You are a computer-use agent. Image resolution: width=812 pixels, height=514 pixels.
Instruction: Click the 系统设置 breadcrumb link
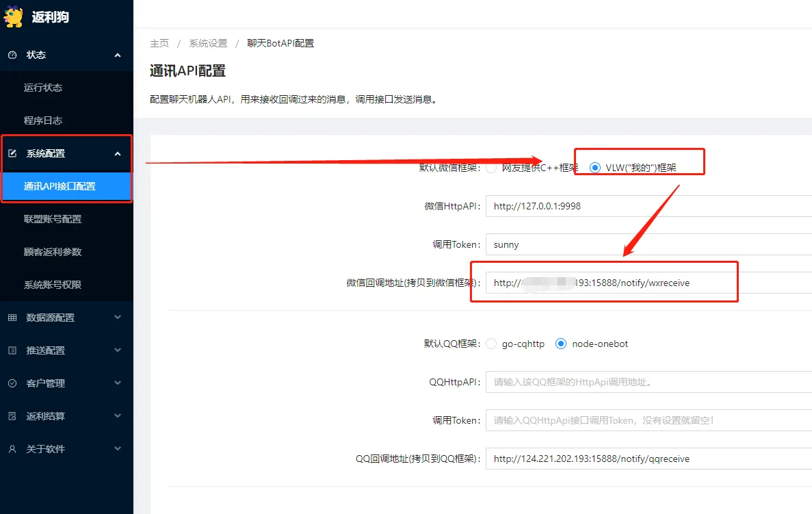208,43
